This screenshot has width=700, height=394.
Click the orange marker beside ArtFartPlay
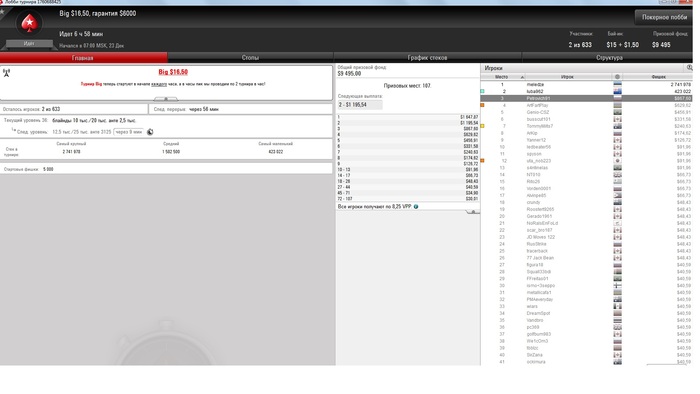[482, 105]
